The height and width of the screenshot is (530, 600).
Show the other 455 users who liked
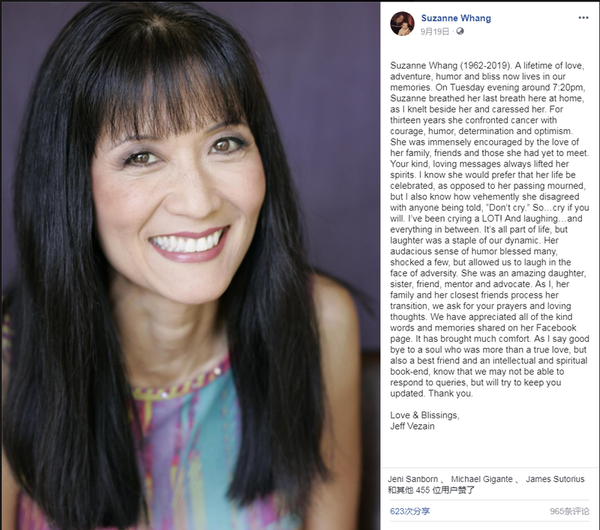coord(431,490)
